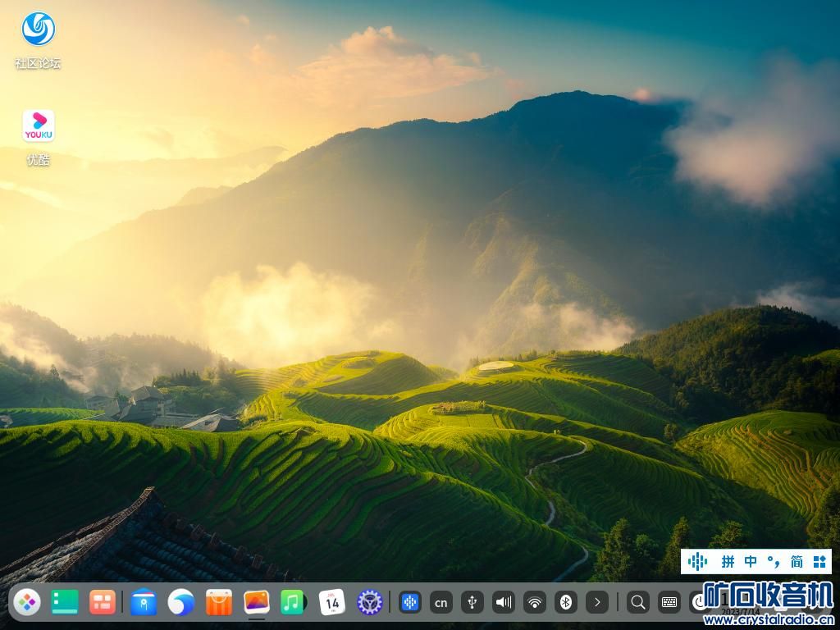
Task: Launch the file manager from dock
Action: 143,603
